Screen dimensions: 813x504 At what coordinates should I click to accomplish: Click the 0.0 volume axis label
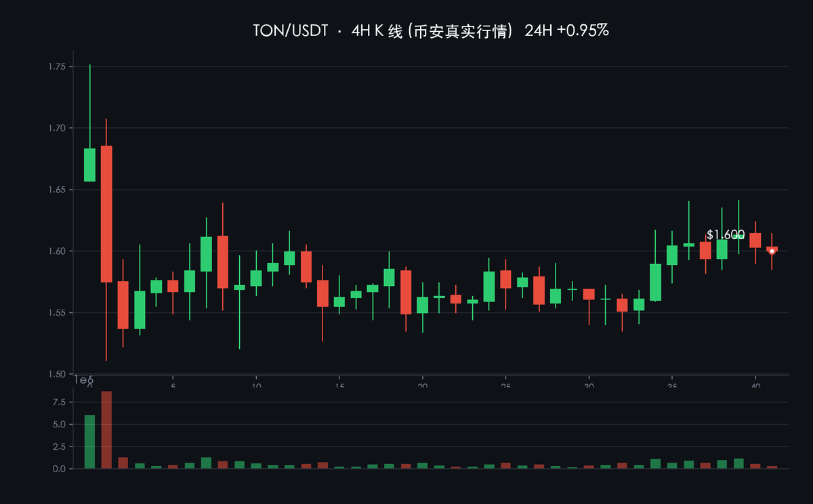point(60,469)
